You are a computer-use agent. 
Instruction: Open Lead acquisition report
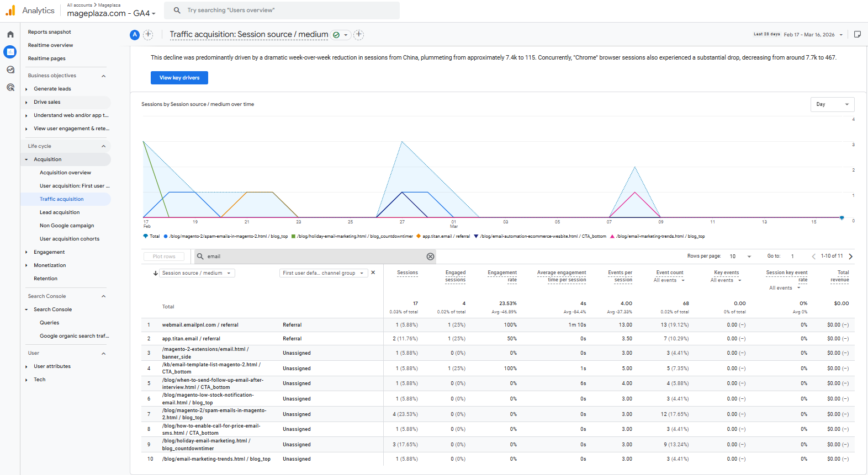tap(60, 212)
